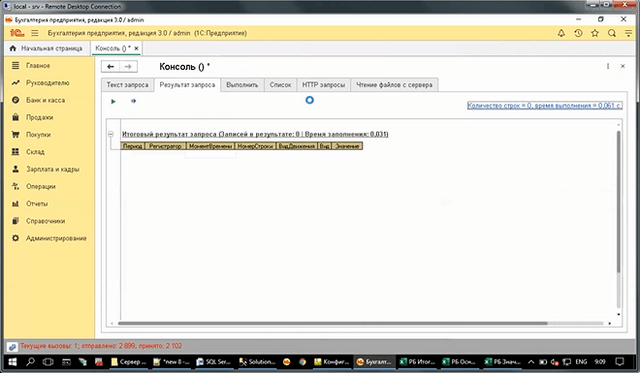This screenshot has height=373, width=640.
Task: Open the Продажи section
Action: pos(40,117)
